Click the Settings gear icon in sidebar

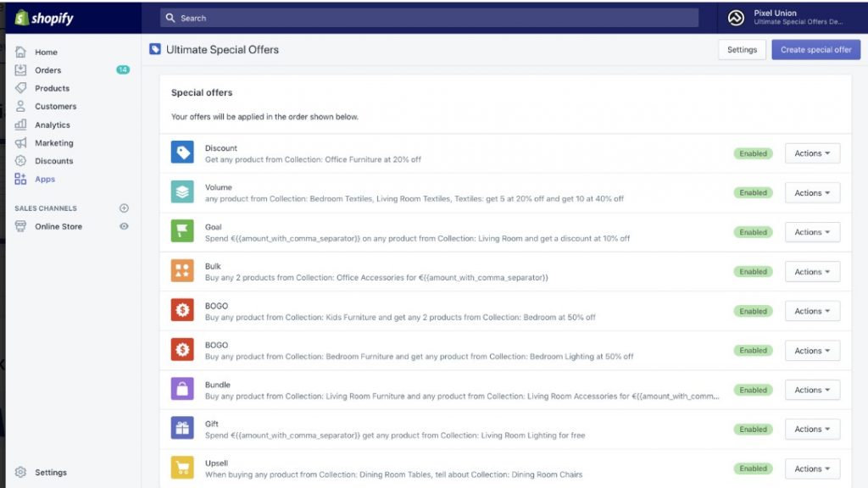tap(20, 472)
